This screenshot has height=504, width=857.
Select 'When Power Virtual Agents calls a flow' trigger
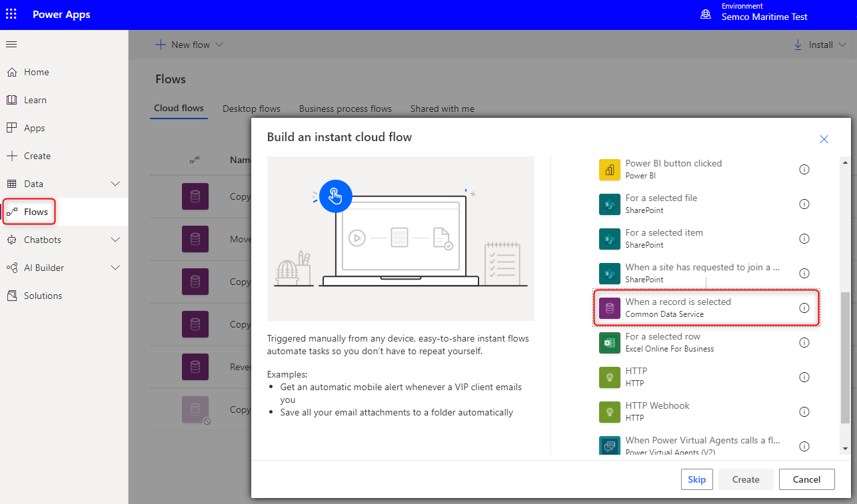706,445
